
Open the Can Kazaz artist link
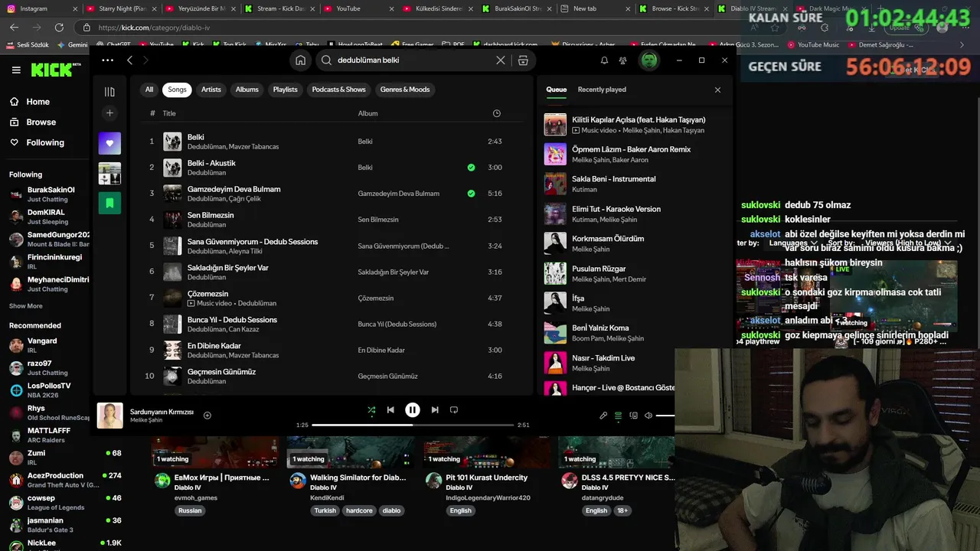click(x=244, y=329)
